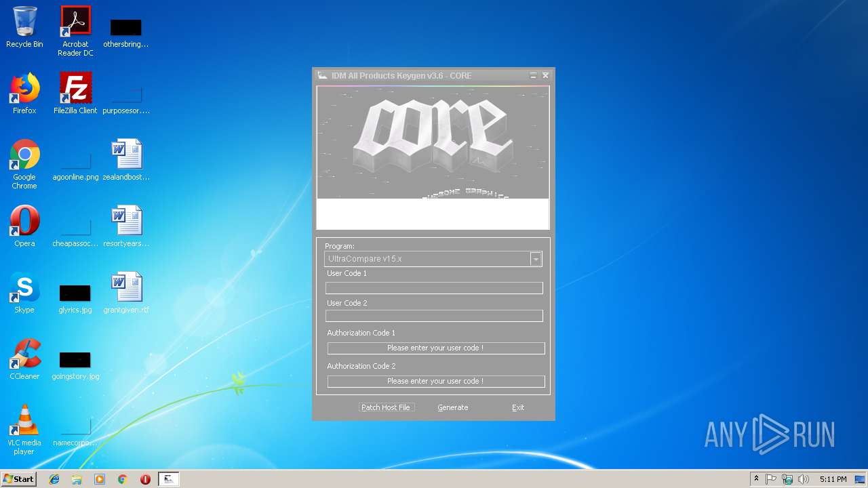868x488 pixels.
Task: Select the purposesor desktop file
Action: click(125, 98)
